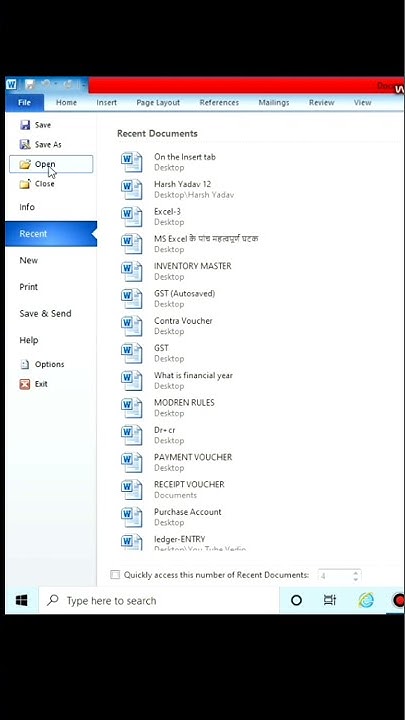Open the Page Layout tab
Viewport: 405px width, 720px height.
(158, 103)
